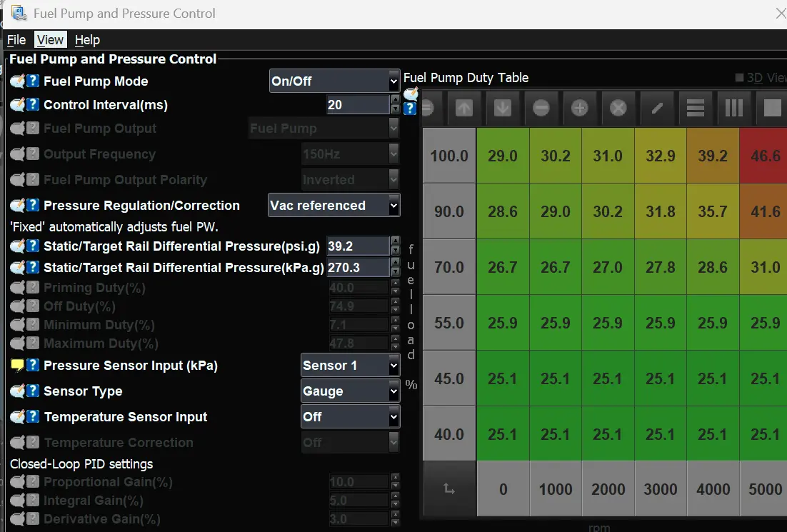787x532 pixels.
Task: Open note icon for Sensor Type
Action: (x=18, y=391)
